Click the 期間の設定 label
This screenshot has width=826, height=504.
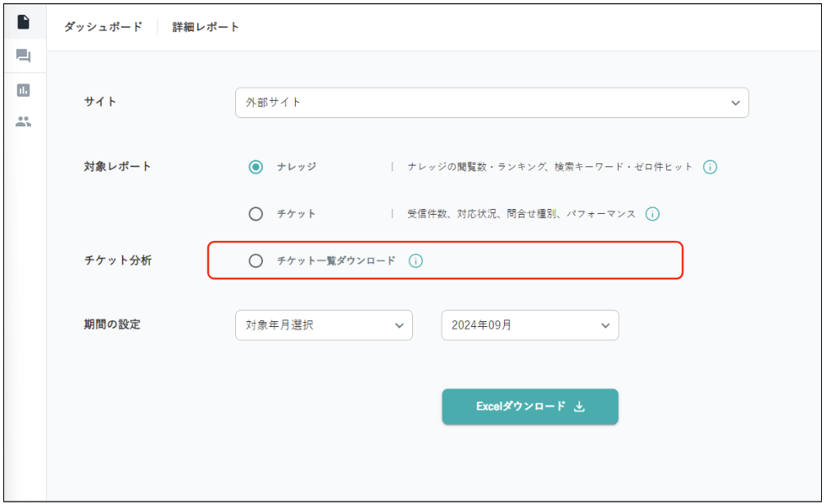[112, 325]
